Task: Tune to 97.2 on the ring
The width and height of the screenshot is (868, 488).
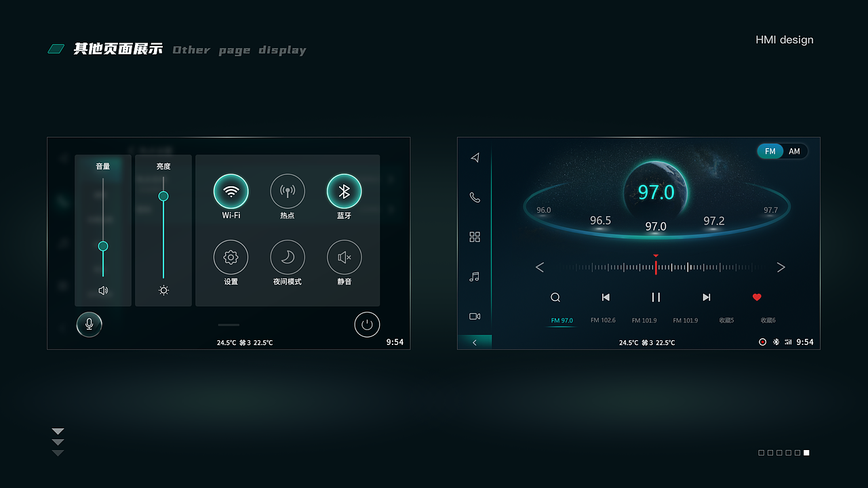Action: click(x=714, y=221)
